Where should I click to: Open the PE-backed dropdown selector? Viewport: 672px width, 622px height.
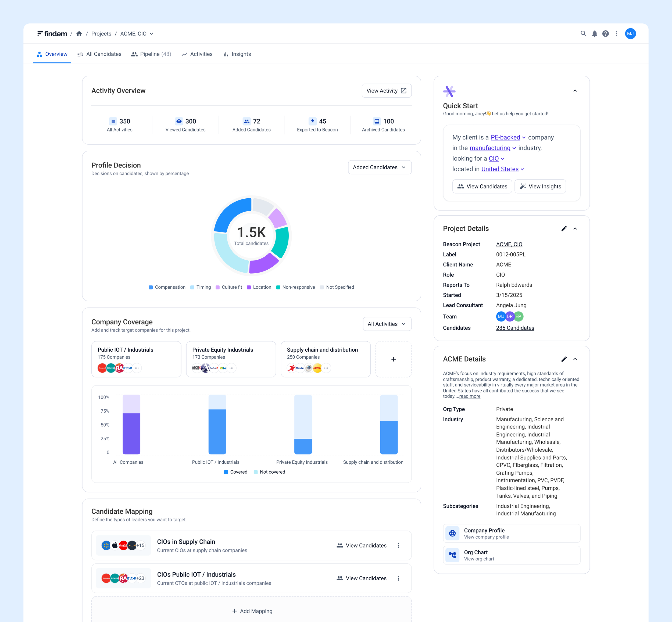coord(508,137)
